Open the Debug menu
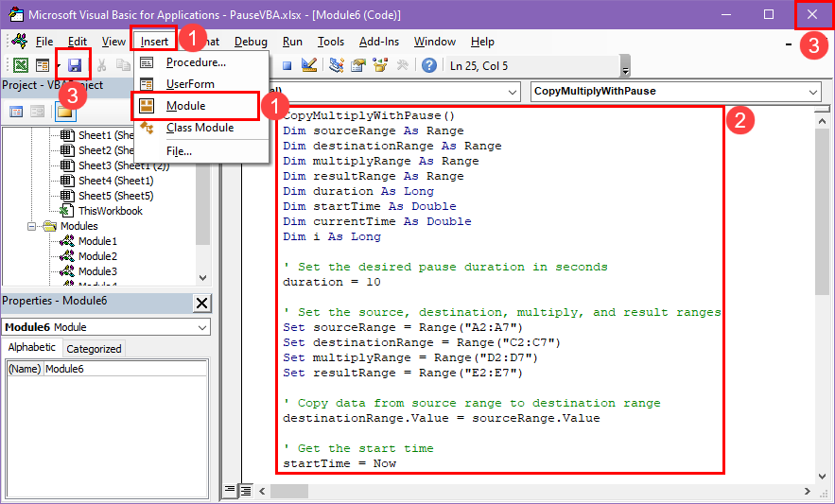This screenshot has height=504, width=835. coord(251,42)
